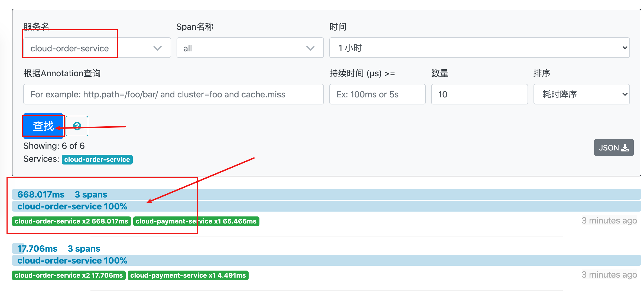Focus the Annotation query input field
This screenshot has width=644, height=296.
[173, 94]
